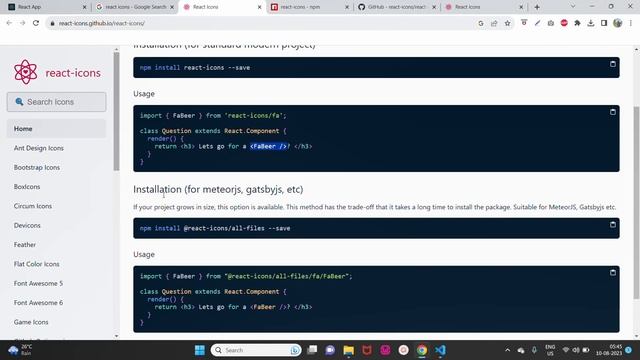Open the Windows Start menu

(200, 350)
